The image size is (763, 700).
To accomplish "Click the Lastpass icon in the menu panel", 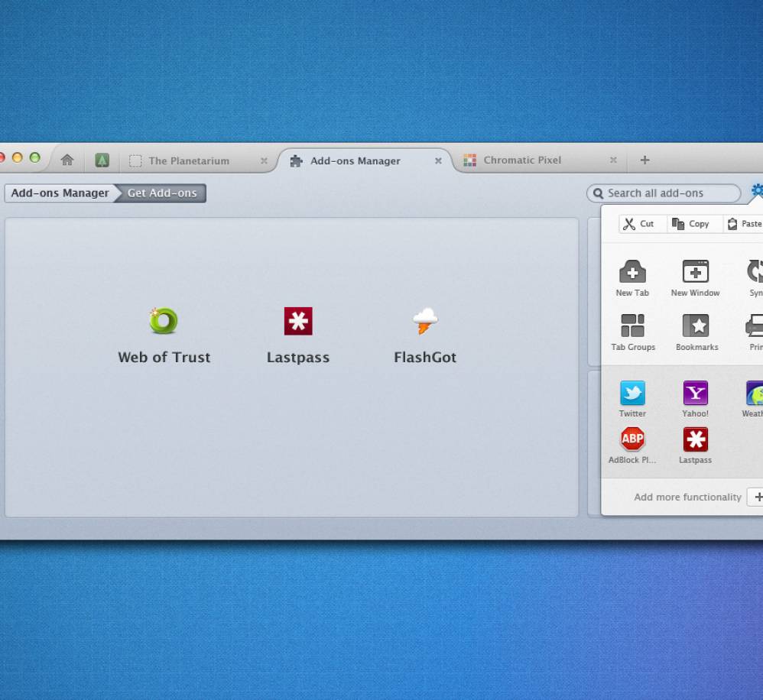I will pos(695,439).
